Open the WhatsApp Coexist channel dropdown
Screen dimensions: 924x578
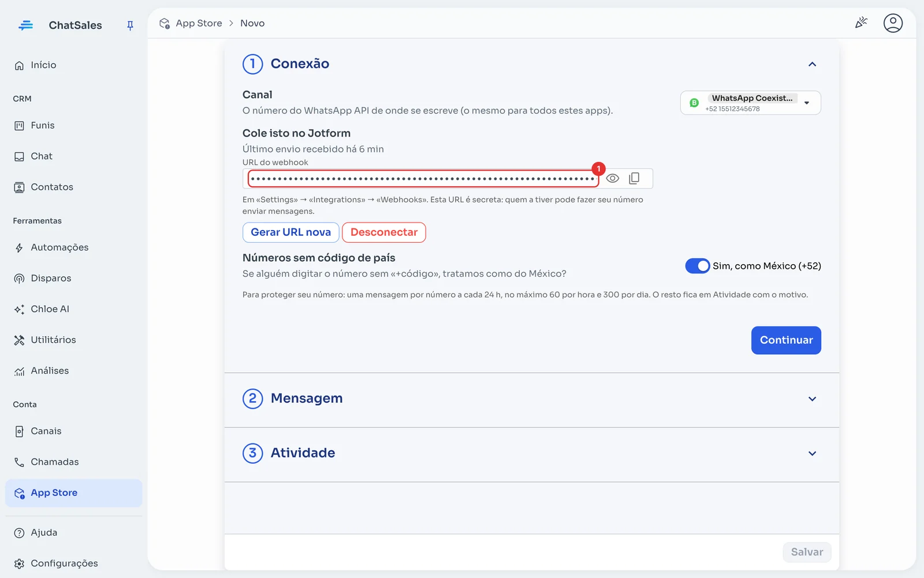pos(751,103)
